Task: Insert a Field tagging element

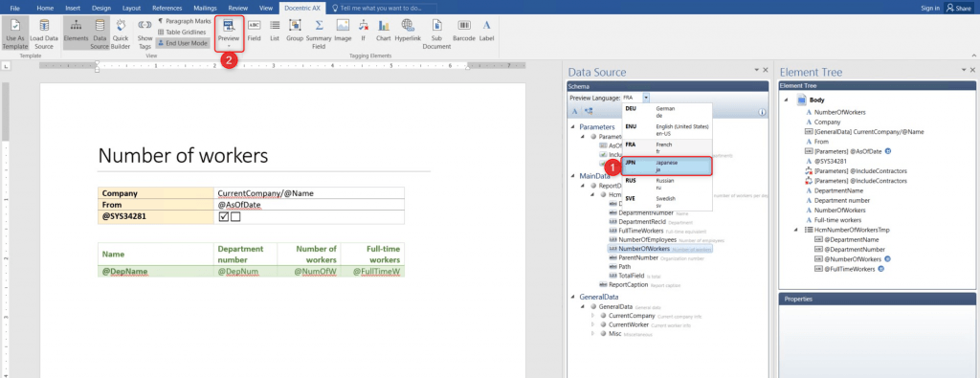Action: point(254,30)
